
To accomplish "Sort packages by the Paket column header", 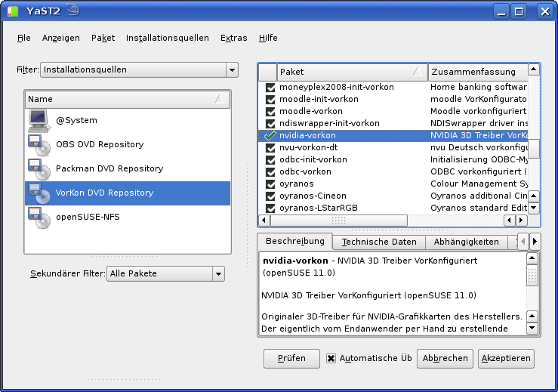I will [353, 72].
